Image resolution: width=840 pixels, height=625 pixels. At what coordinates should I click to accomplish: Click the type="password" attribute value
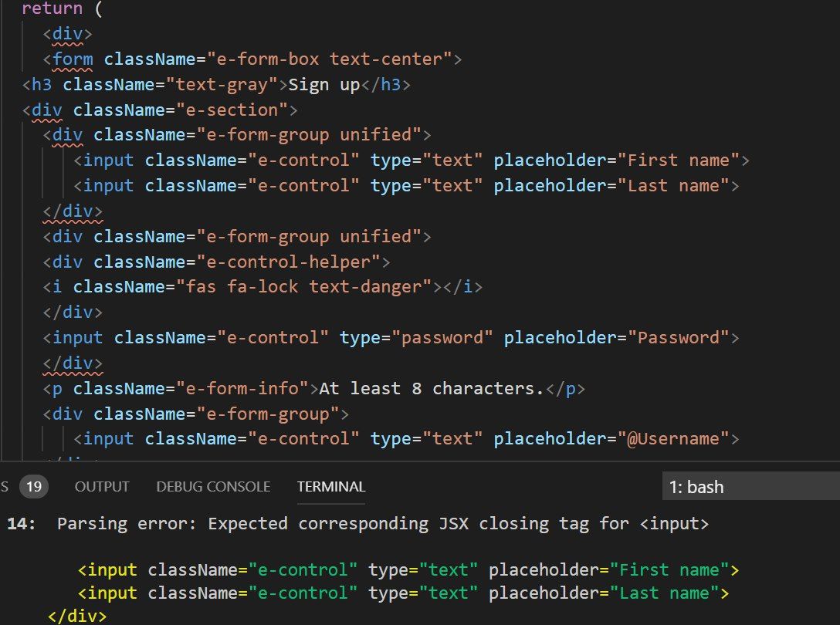(x=449, y=337)
